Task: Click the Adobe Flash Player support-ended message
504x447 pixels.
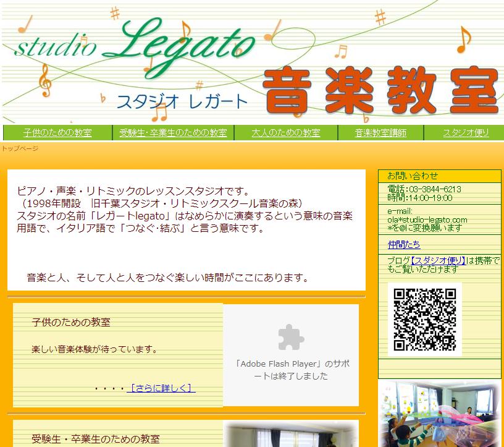Action: (x=291, y=370)
